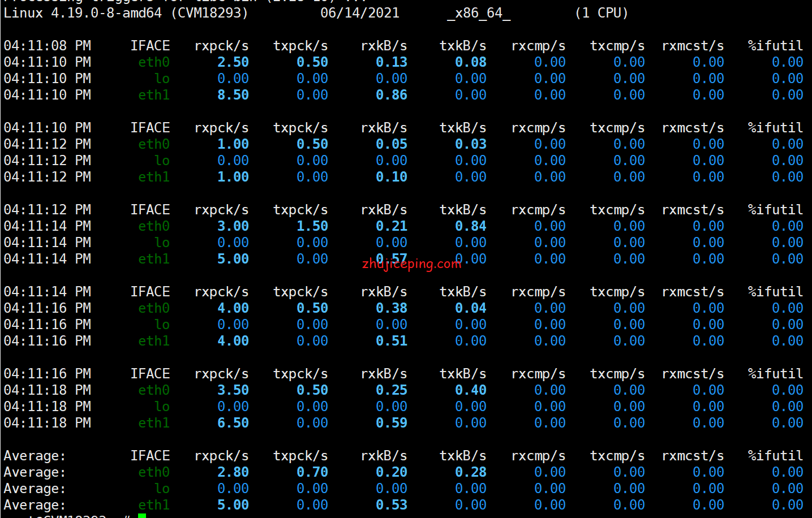Select the eth1 rxpck/s value 8.50
Screen dimensions: 812x518
coord(233,95)
